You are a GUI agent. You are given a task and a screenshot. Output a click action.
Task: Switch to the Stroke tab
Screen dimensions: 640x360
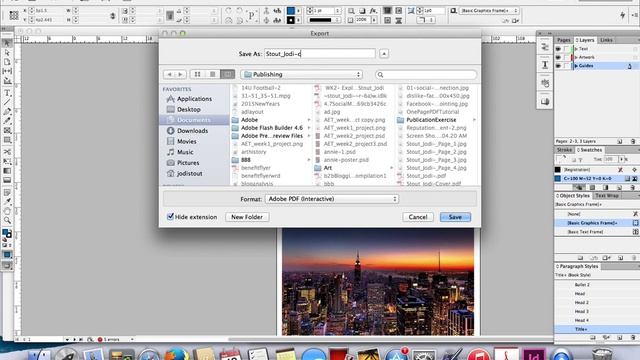564,150
